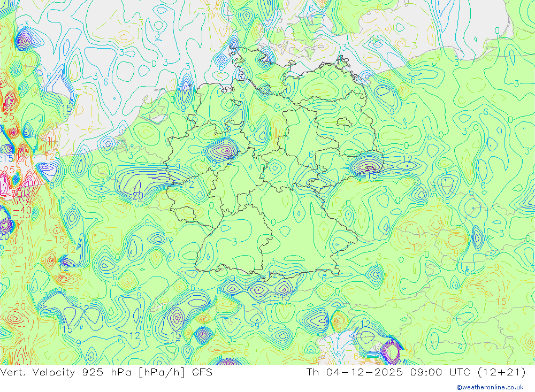
Task: Click the 'Vert. Velocity 925 hPa [hPa/h] GFS' title
Action: (x=106, y=372)
